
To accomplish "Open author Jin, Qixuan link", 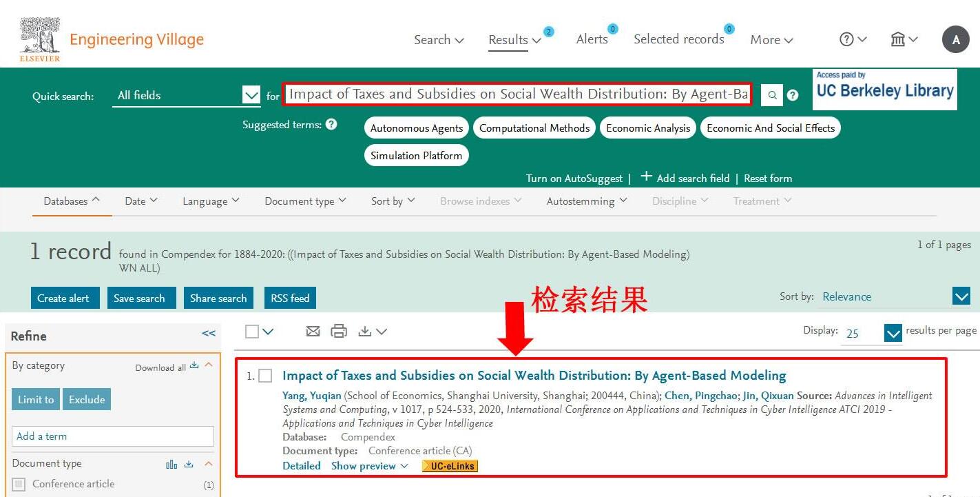I will 769,396.
